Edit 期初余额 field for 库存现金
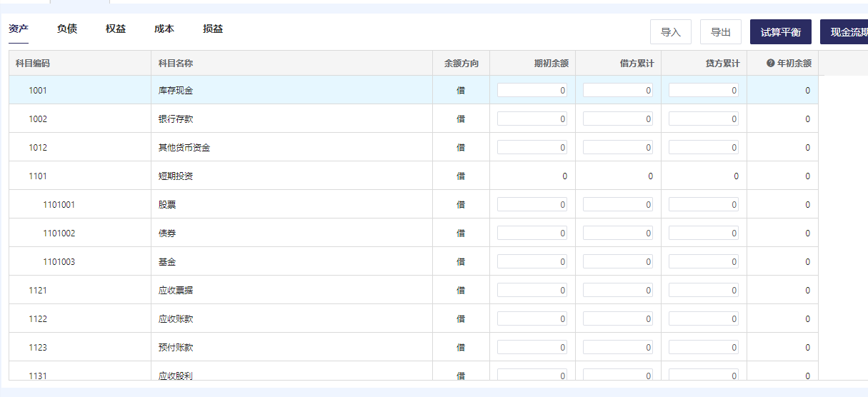This screenshot has width=868, height=397. coord(532,91)
